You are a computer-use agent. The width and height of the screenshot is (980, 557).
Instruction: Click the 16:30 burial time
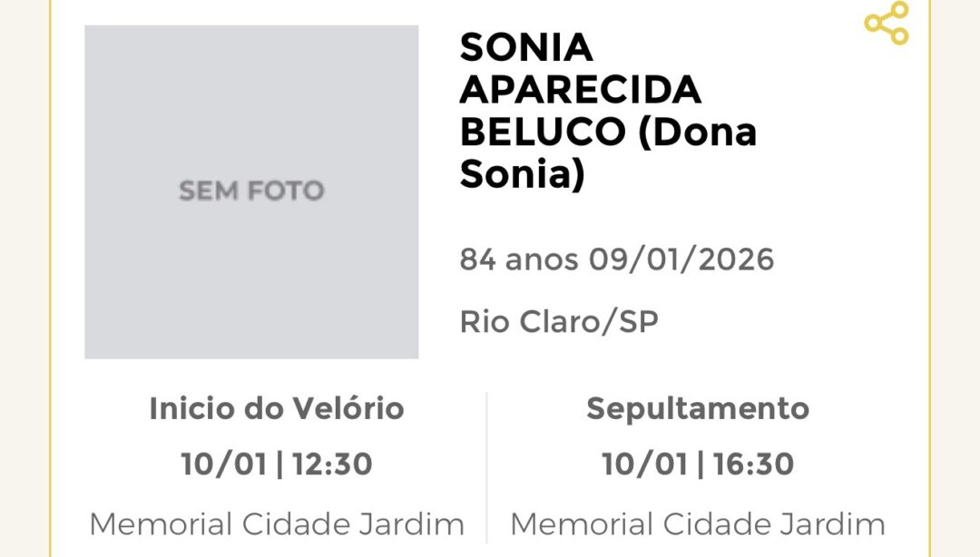(753, 465)
